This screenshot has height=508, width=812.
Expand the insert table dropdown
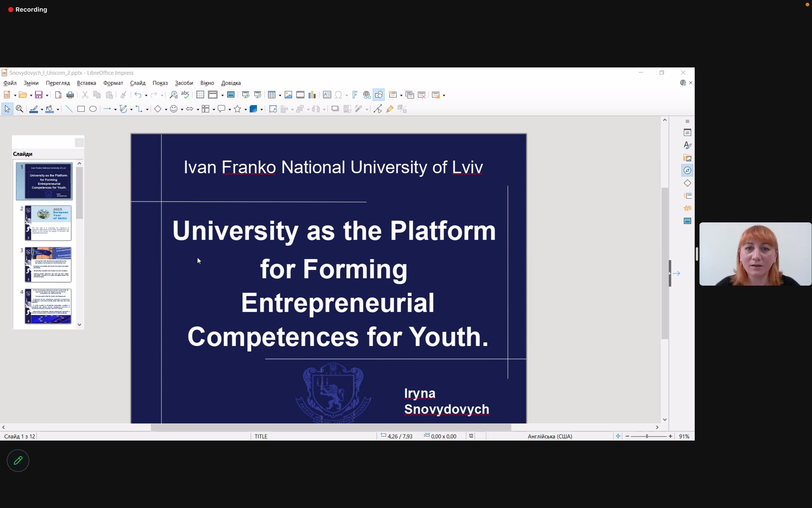280,95
